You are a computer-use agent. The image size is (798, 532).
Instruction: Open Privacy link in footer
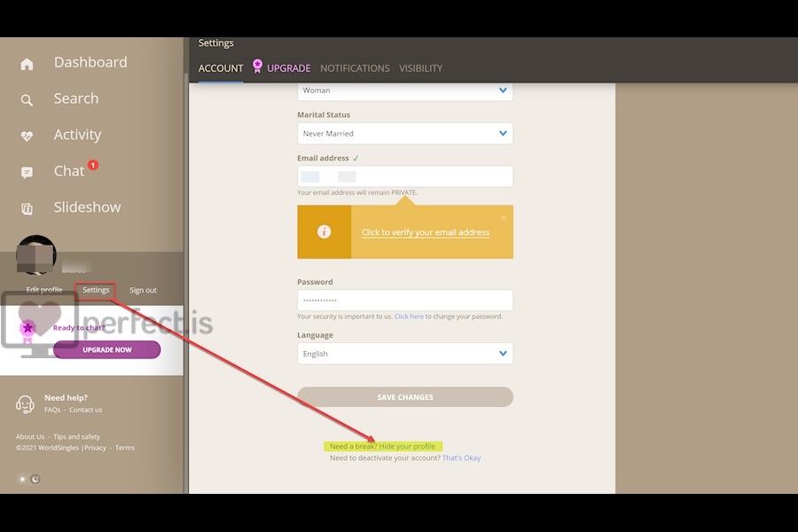click(95, 448)
